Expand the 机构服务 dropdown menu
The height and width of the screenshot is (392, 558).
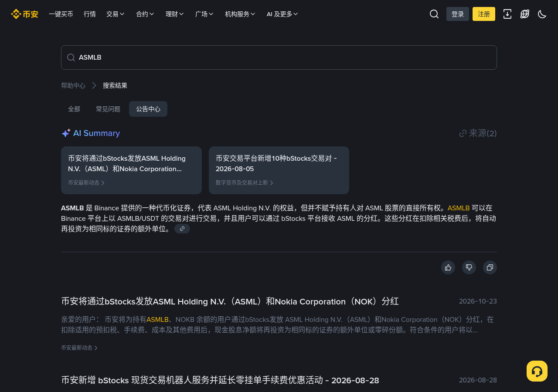[x=240, y=14]
